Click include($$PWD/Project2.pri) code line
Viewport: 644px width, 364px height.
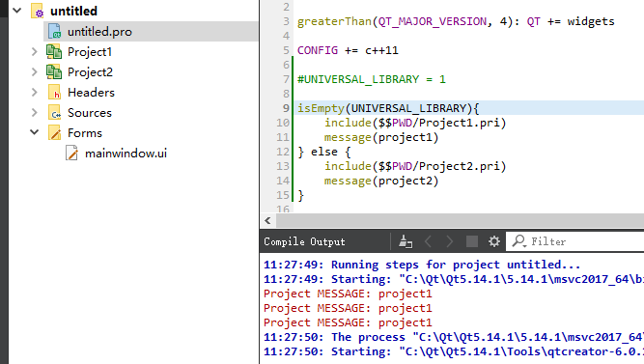[x=415, y=166]
